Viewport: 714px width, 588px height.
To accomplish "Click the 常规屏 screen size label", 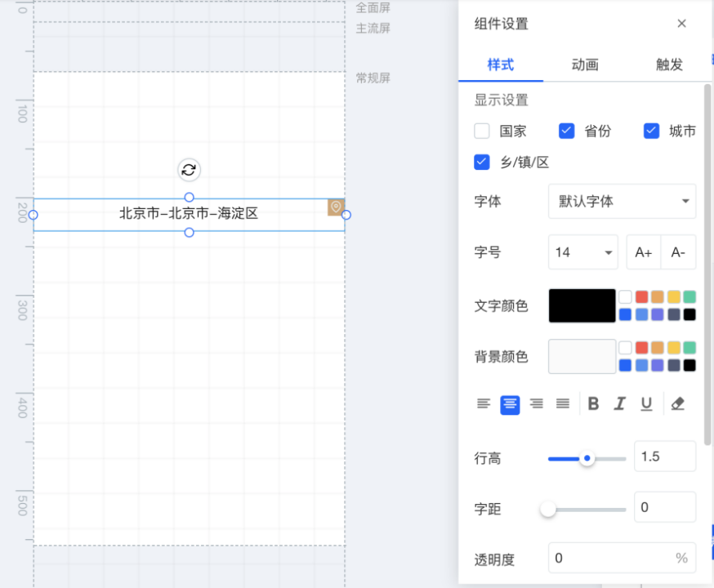I will click(373, 78).
